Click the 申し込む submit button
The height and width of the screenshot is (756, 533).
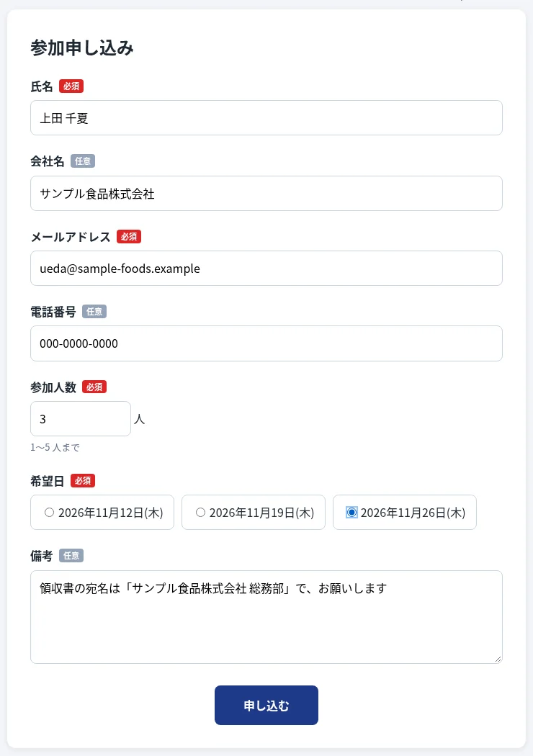point(266,706)
